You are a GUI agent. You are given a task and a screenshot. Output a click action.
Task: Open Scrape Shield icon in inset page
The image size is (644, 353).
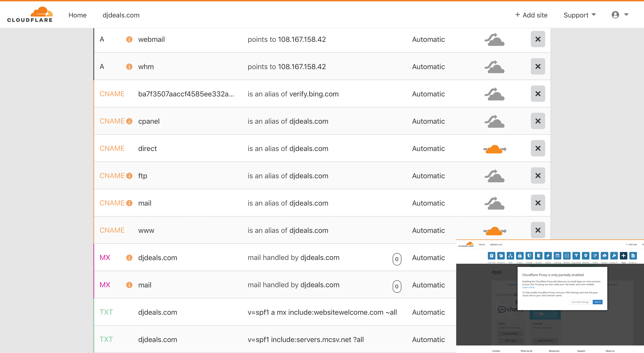[633, 256]
